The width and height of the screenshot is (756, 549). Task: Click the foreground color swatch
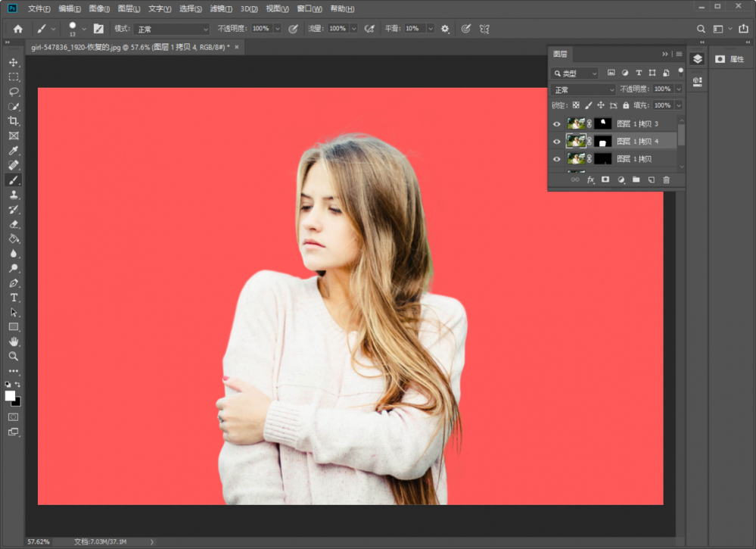coord(10,396)
